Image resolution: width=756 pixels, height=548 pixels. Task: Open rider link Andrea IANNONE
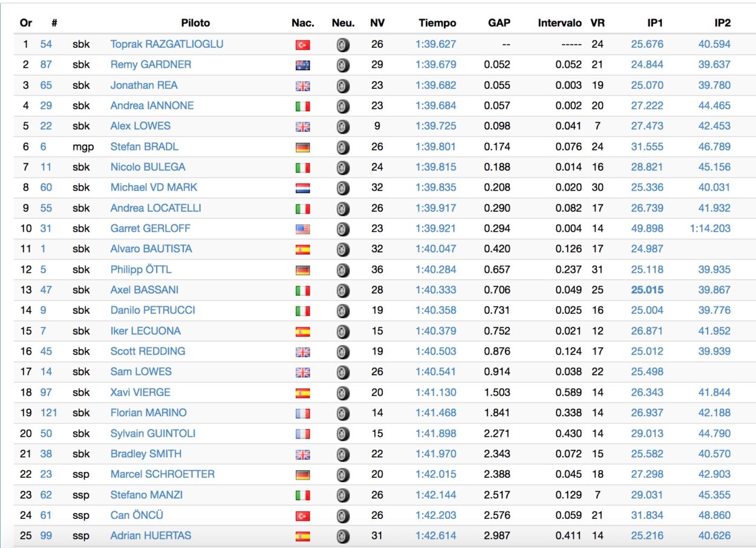[152, 105]
